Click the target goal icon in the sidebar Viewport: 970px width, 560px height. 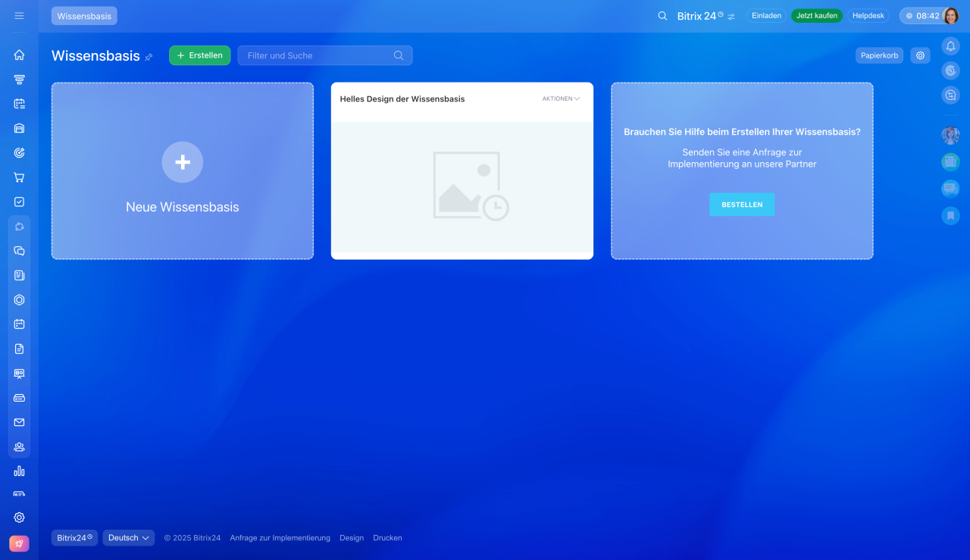coord(19,152)
